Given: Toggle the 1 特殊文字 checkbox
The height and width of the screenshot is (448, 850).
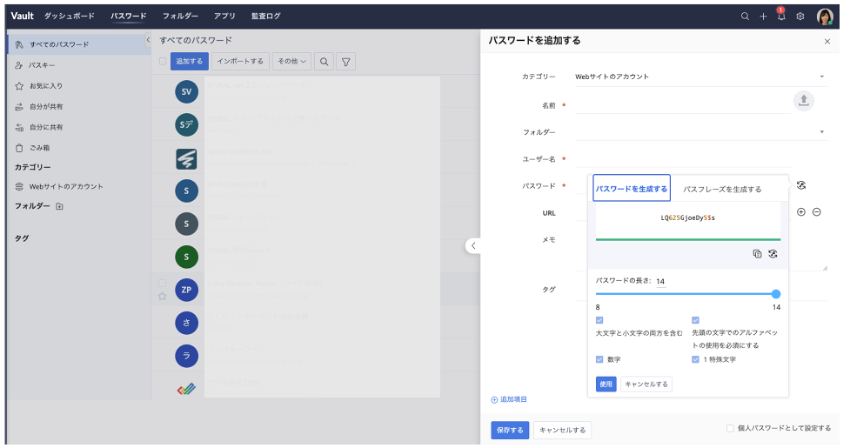Looking at the screenshot, I should 696,359.
